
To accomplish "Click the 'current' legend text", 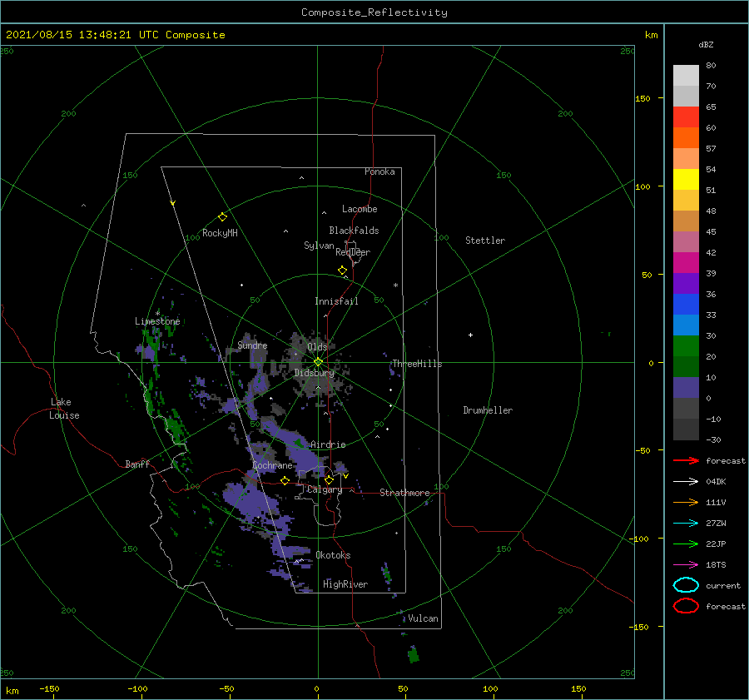I will click(x=723, y=586).
